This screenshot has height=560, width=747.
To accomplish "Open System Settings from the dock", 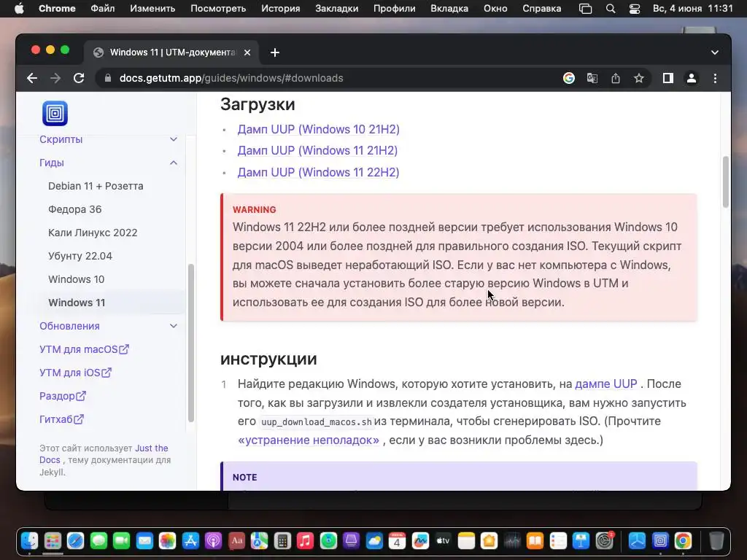I will (x=604, y=540).
